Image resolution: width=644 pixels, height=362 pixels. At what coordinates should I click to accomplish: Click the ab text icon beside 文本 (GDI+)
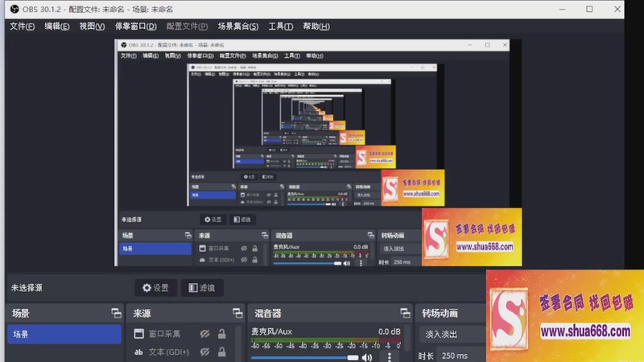(x=138, y=352)
